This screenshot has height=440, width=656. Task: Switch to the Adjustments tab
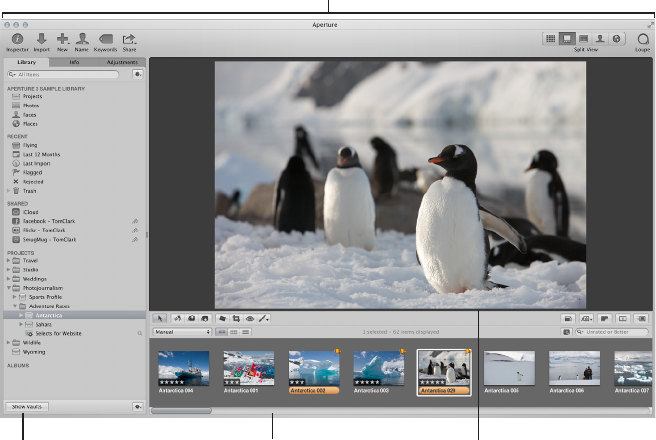pyautogui.click(x=121, y=62)
